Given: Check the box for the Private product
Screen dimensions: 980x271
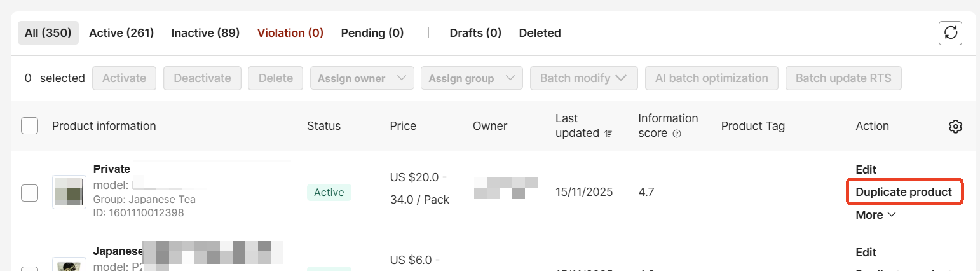Looking at the screenshot, I should pyautogui.click(x=29, y=192).
